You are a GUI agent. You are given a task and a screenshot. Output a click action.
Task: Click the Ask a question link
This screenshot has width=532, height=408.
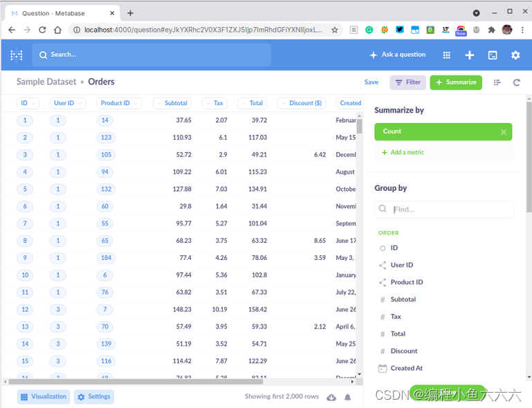tap(398, 55)
